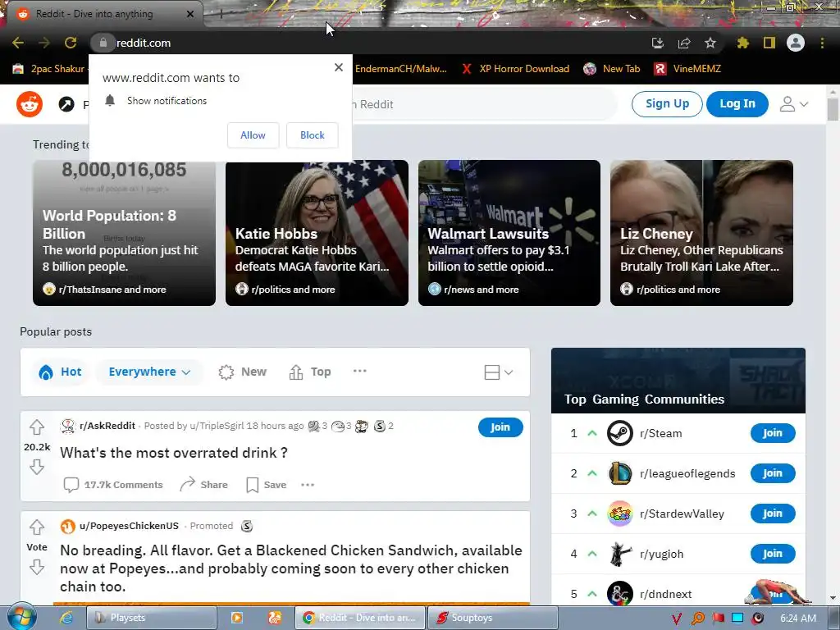The image size is (840, 630).
Task: Expand the Everywhere location dropdown
Action: click(149, 372)
